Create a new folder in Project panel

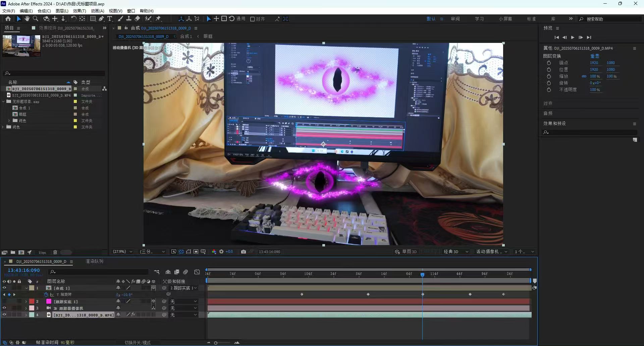click(13, 252)
